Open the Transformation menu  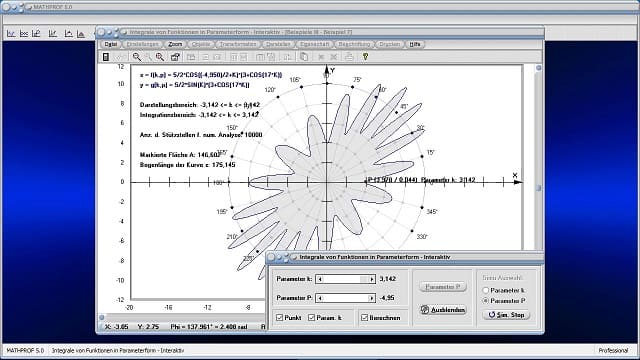point(238,44)
